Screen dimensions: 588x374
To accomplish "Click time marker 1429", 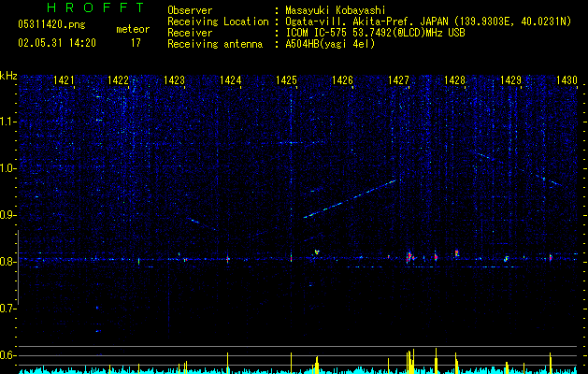I will tap(510, 80).
